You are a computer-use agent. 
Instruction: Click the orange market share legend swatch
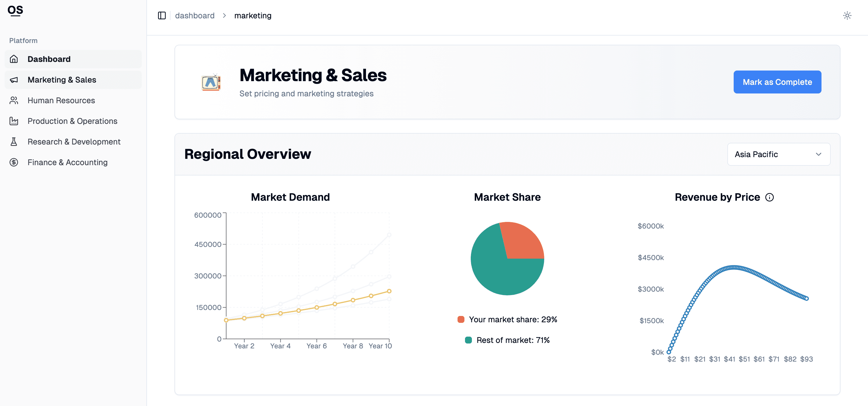[x=461, y=319]
